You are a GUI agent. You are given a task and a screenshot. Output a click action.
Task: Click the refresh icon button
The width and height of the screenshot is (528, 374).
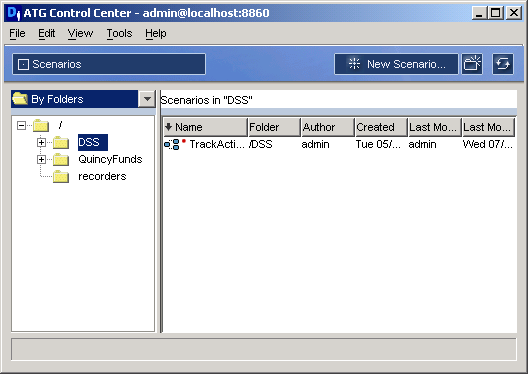[503, 64]
